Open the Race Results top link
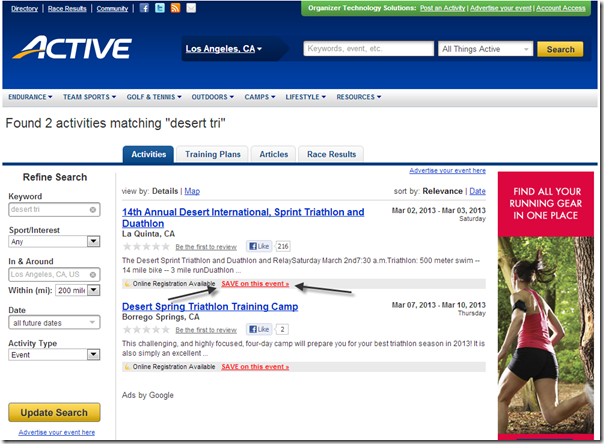This screenshot has height=444, width=604. tap(67, 8)
